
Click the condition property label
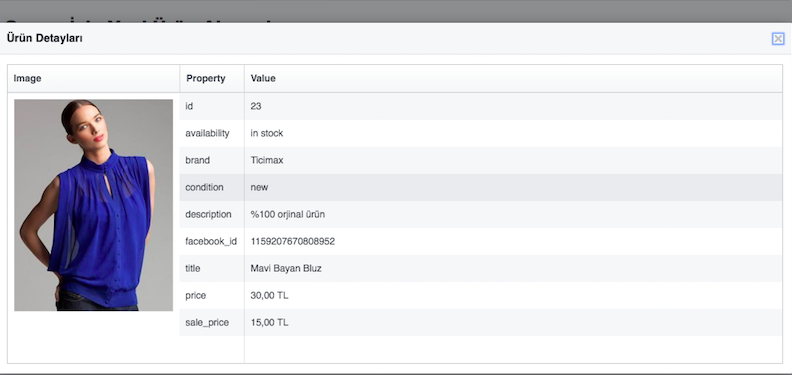204,188
